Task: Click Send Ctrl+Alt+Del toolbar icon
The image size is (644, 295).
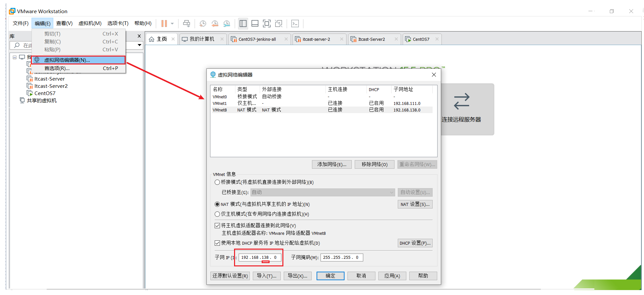Action: point(186,23)
